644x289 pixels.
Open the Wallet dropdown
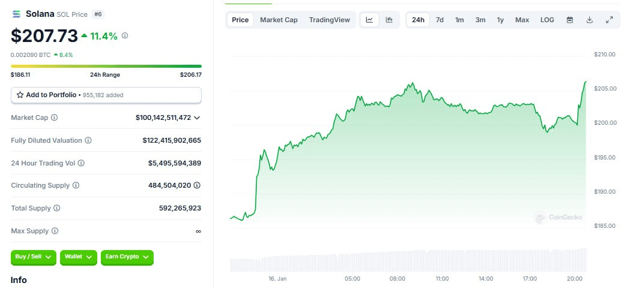click(79, 257)
